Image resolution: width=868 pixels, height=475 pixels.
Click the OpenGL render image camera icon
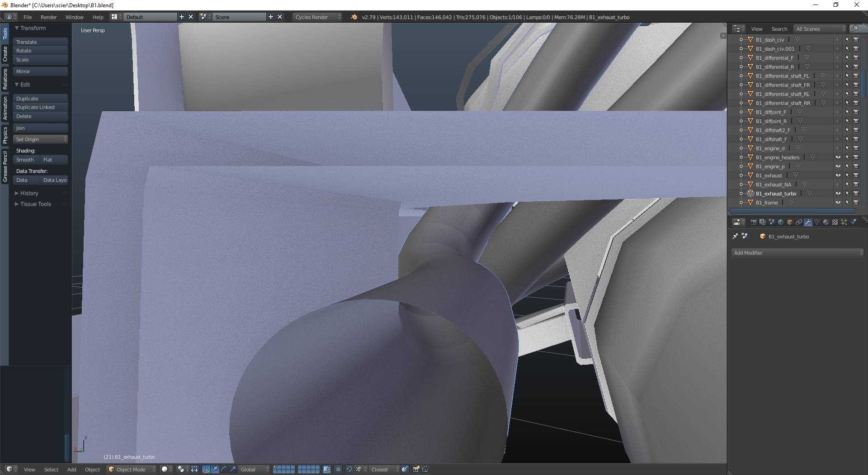coord(416,469)
